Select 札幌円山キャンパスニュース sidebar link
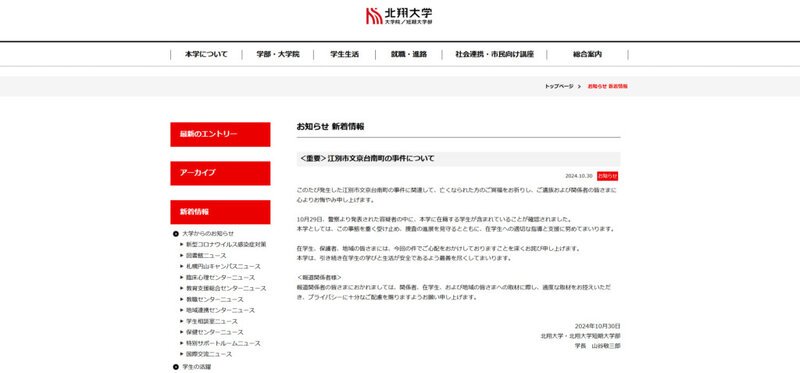This screenshot has height=373, width=800. [x=223, y=266]
